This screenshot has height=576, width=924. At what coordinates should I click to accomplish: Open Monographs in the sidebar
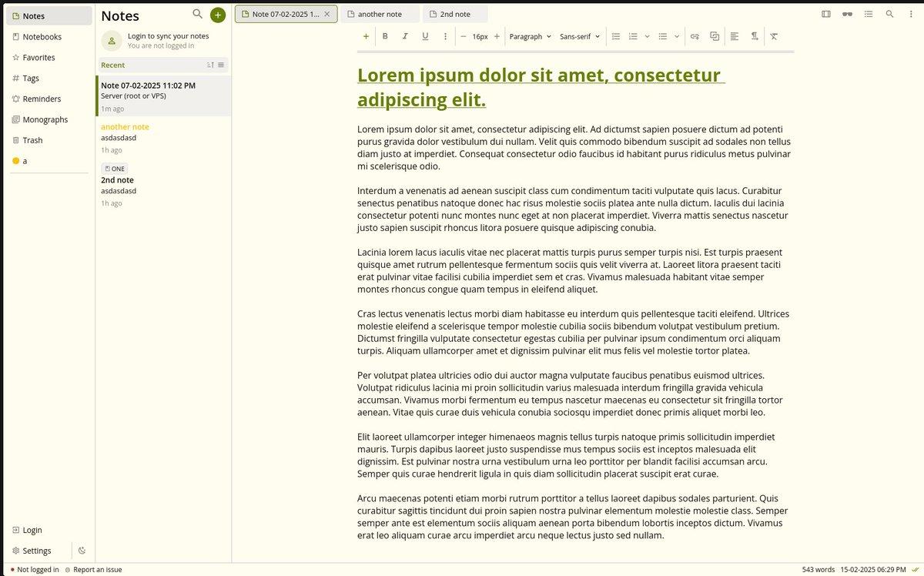[x=49, y=119]
